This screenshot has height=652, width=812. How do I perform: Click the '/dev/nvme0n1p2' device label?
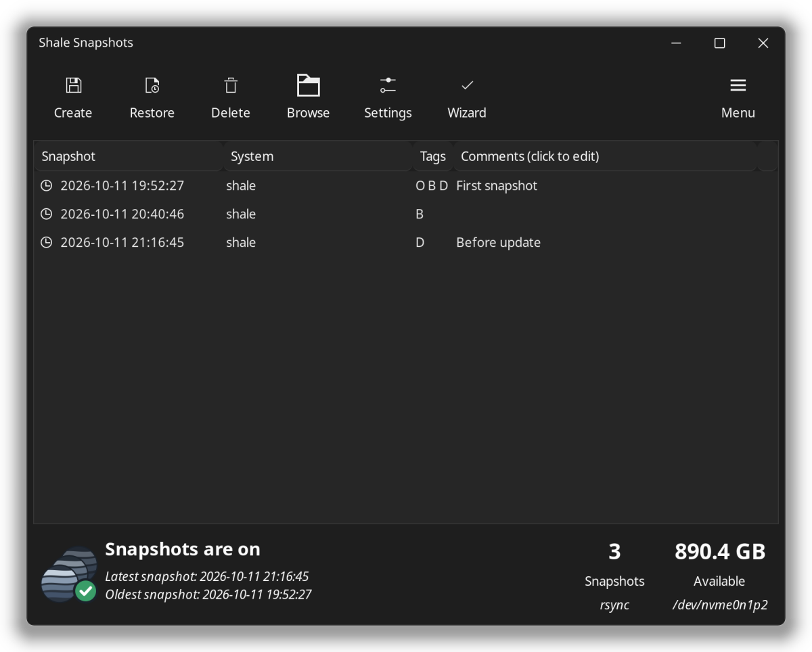point(720,605)
